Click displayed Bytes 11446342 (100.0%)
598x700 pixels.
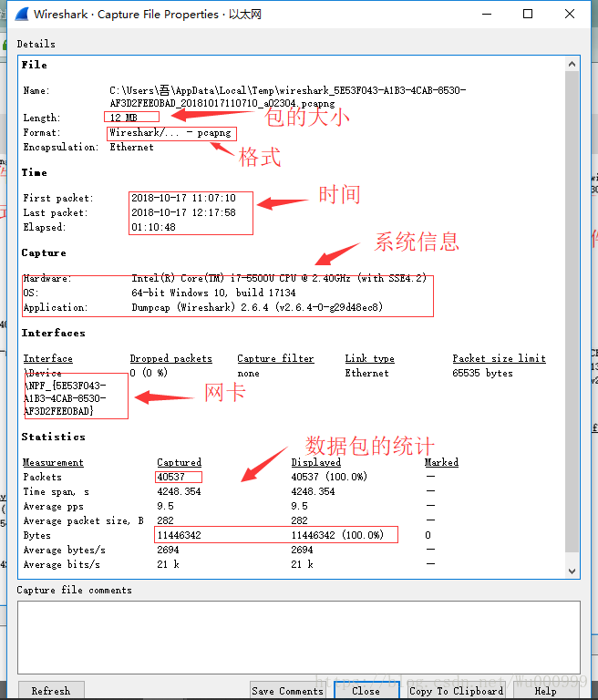point(337,535)
